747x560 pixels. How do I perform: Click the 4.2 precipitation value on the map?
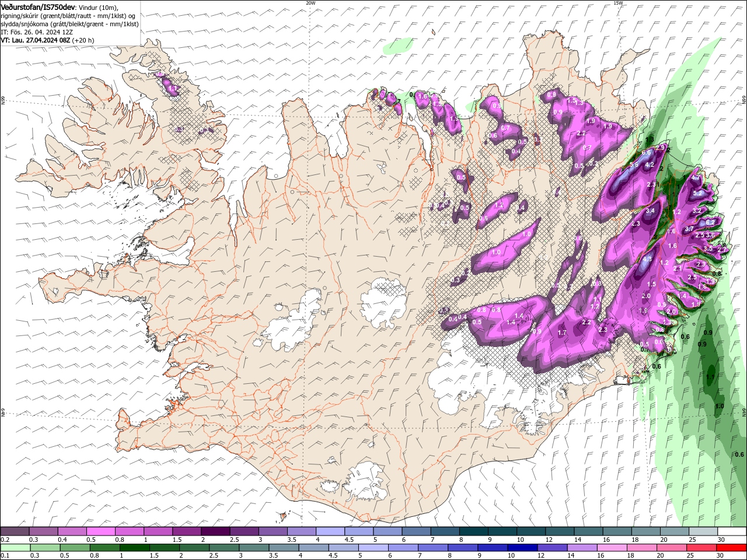pyautogui.click(x=649, y=165)
